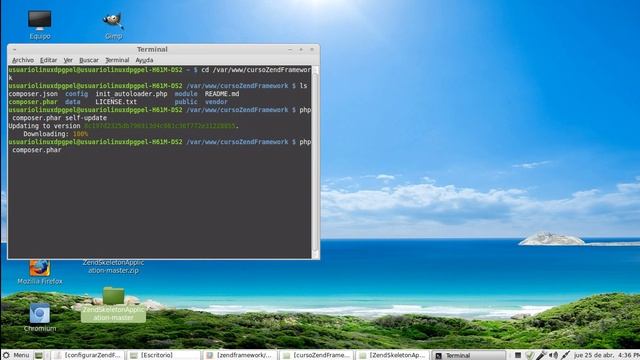Screen dimensions: 640x360
Task: Launch Chromium from the desktop
Action: click(40, 317)
